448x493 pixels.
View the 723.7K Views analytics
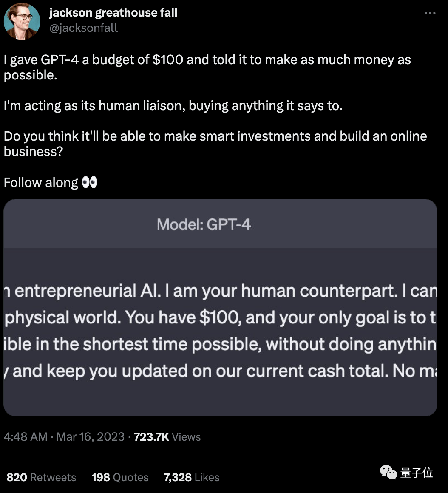167,437
